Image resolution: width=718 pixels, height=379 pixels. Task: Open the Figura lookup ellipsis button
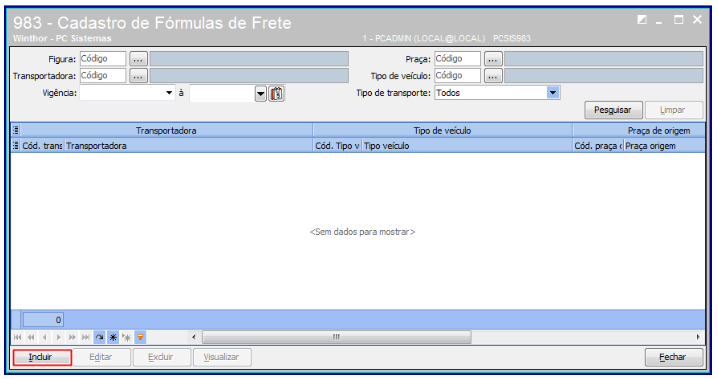[138, 59]
